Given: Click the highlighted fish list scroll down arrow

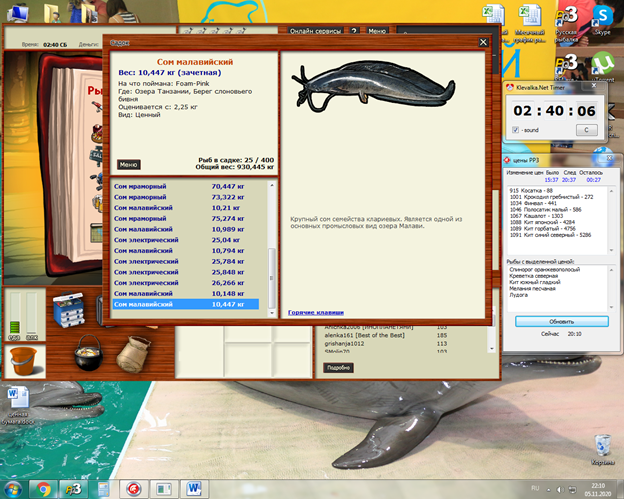Looking at the screenshot, I should point(612,307).
